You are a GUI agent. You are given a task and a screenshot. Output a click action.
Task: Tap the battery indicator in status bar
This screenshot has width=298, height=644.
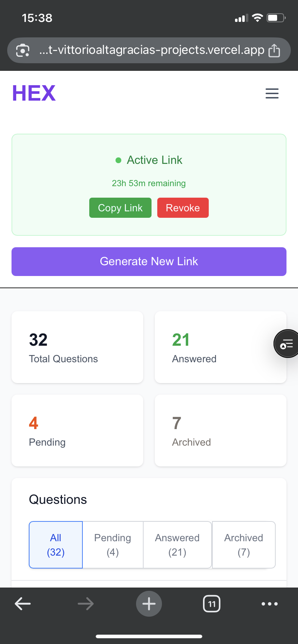click(275, 17)
